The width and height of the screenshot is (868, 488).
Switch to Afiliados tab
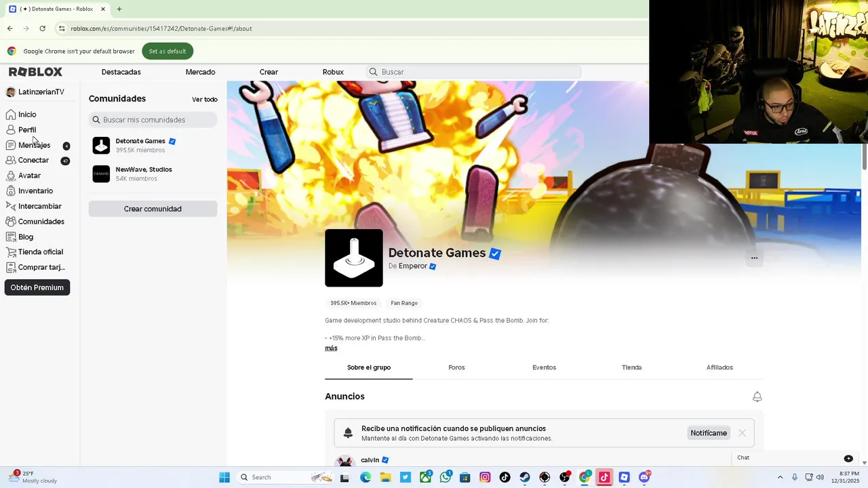click(x=719, y=367)
